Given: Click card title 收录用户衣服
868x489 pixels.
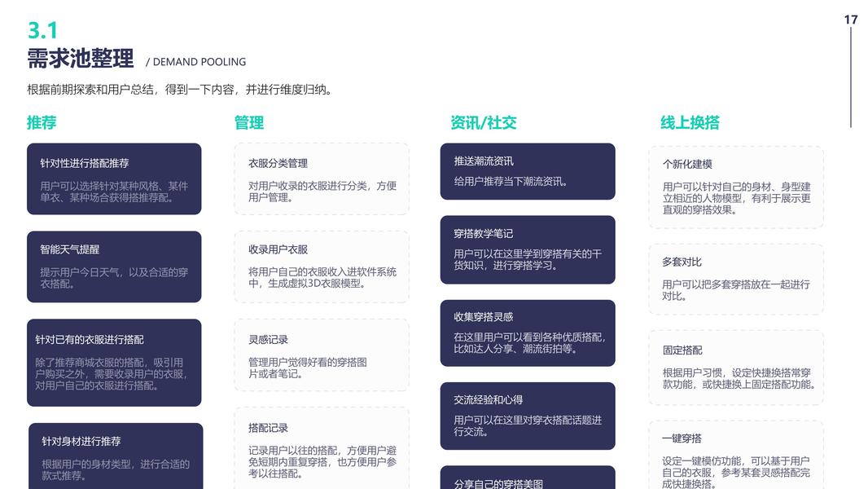Looking at the screenshot, I should click(x=278, y=249).
